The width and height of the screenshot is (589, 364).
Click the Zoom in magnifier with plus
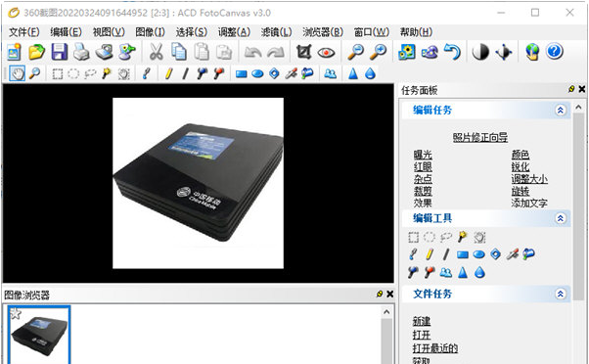tap(378, 52)
